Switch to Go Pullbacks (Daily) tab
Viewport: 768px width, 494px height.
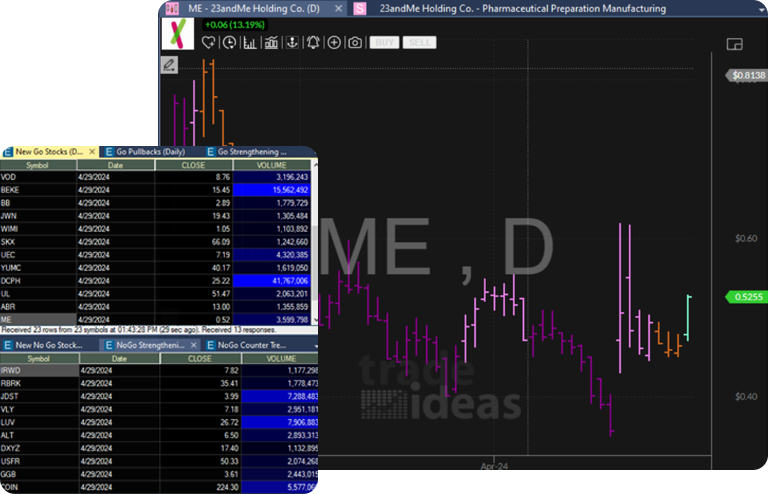pos(150,152)
